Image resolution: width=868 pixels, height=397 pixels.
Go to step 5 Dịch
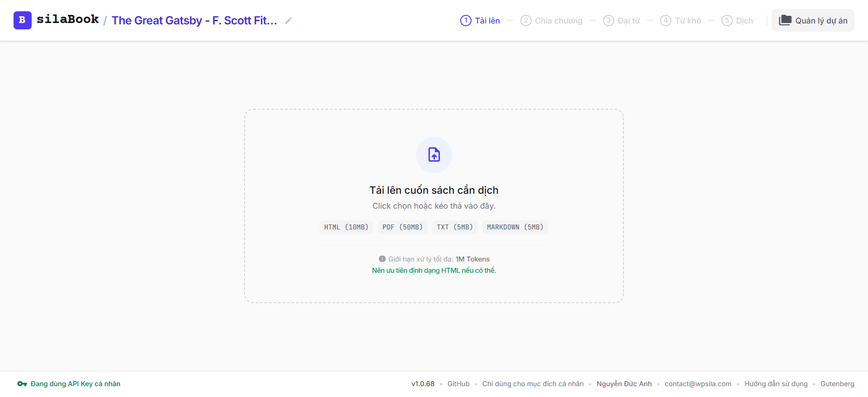737,20
